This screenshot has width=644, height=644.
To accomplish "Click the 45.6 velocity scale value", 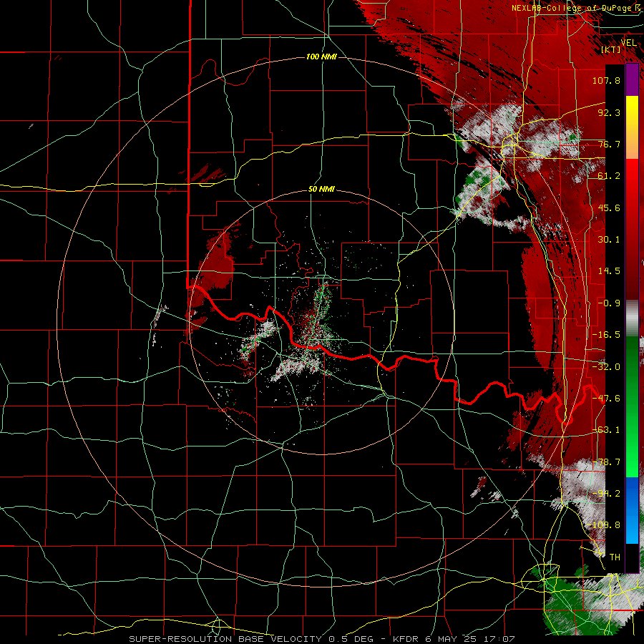I will pyautogui.click(x=609, y=208).
